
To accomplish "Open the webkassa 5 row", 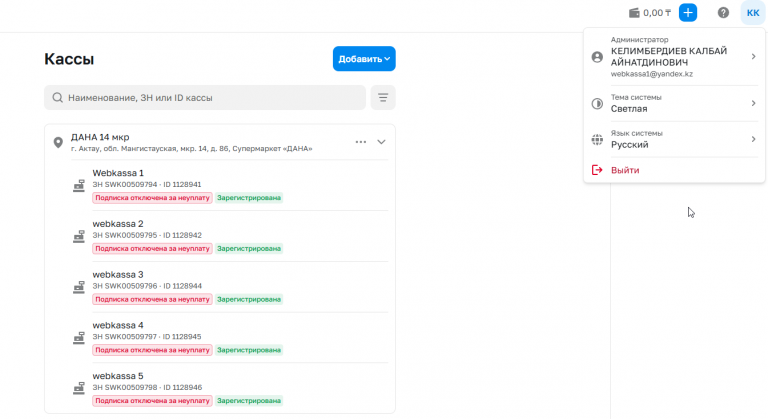I will pyautogui.click(x=229, y=389).
